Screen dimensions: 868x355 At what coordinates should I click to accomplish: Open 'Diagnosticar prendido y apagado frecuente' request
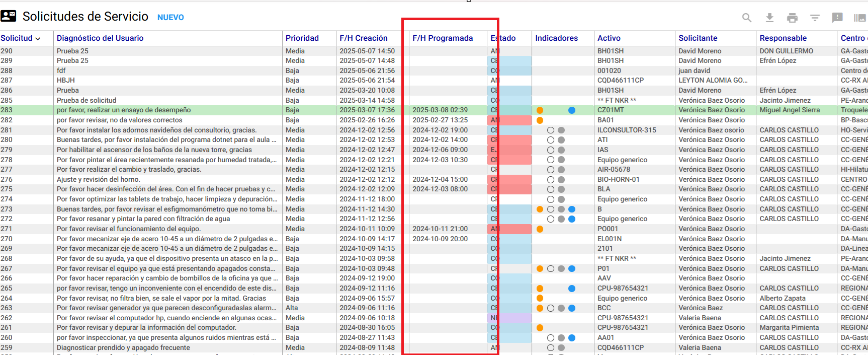coord(123,348)
